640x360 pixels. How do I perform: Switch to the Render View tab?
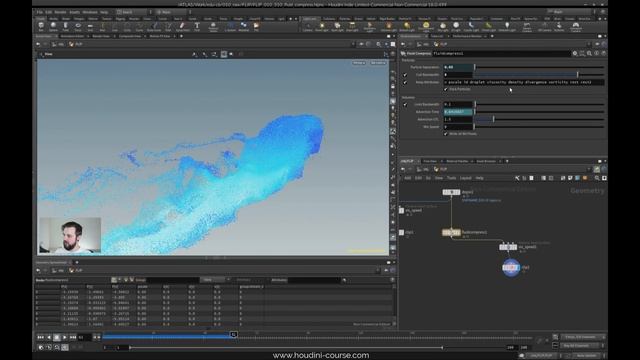tap(100, 36)
